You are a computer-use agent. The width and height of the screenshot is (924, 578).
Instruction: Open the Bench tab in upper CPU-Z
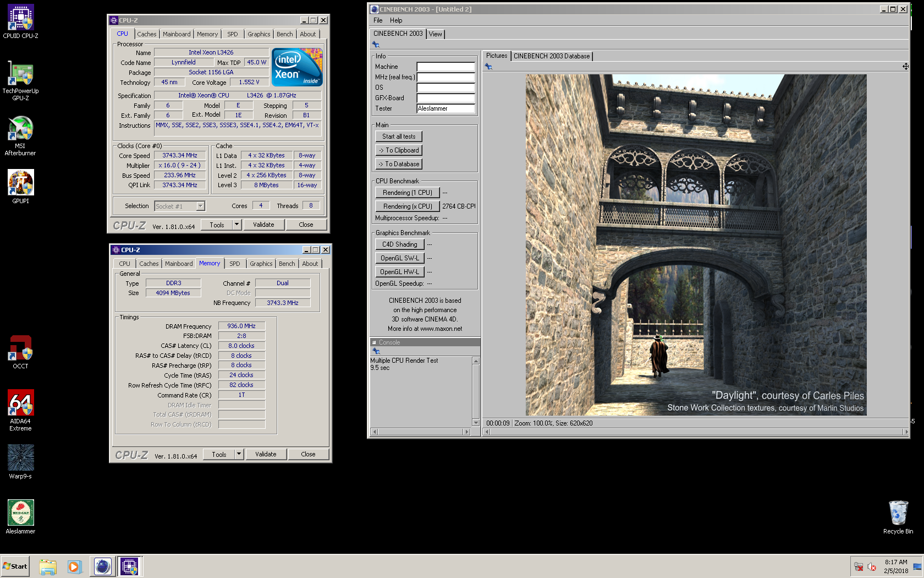[x=285, y=34]
